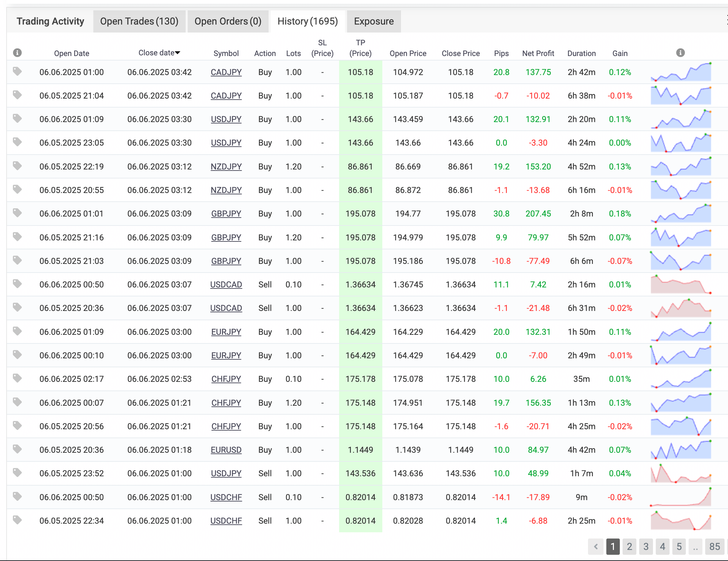
Task: Click the info icon above the sparkline charts
Action: tap(680, 53)
